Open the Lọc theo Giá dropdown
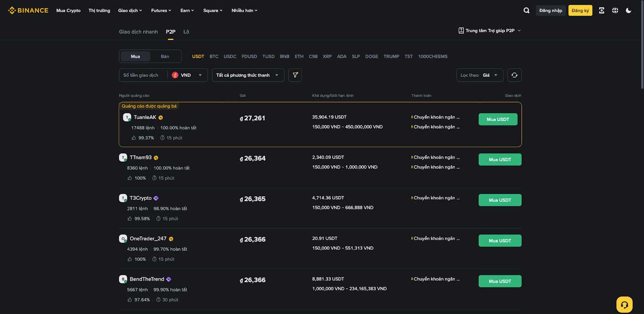 point(480,75)
